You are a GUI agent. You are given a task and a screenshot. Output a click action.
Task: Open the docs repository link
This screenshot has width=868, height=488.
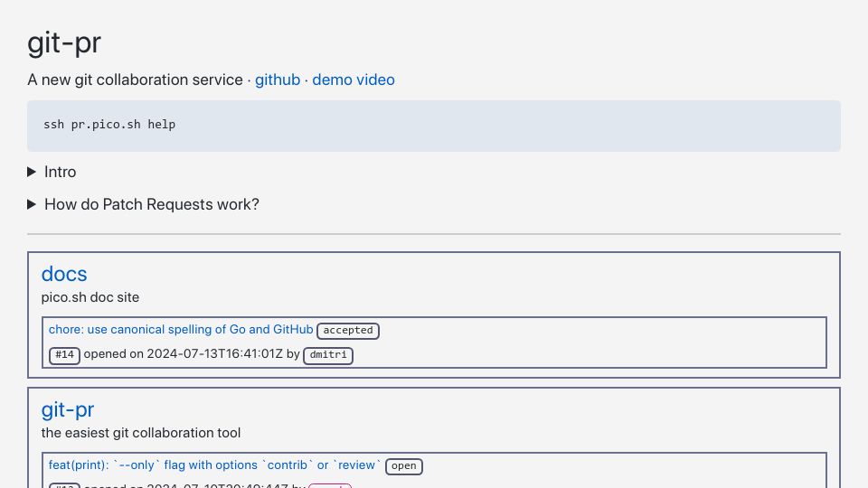64,274
